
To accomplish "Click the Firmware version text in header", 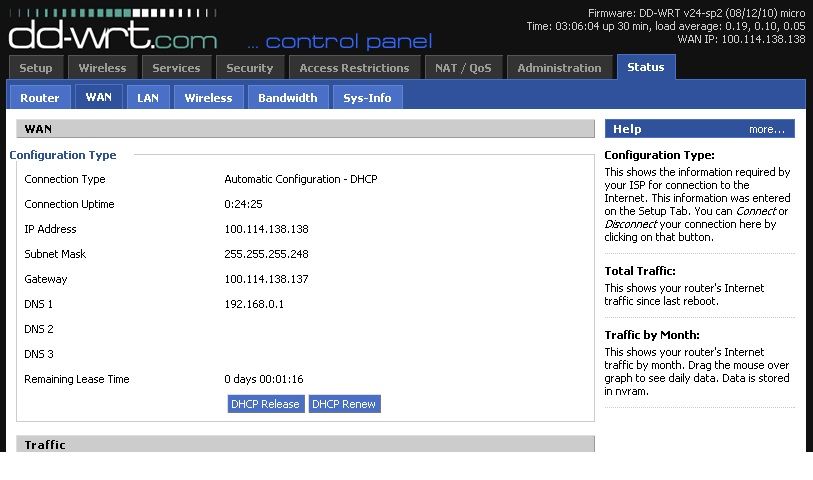I will (x=696, y=13).
